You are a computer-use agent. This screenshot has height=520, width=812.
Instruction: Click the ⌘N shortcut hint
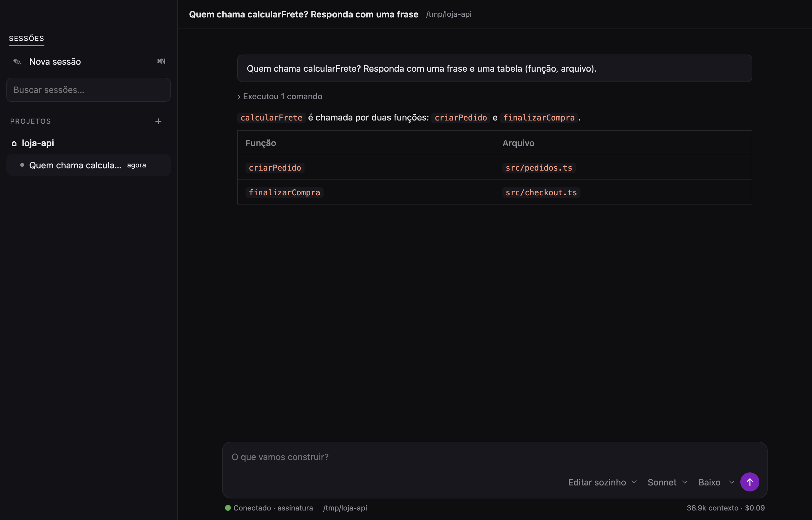[161, 62]
